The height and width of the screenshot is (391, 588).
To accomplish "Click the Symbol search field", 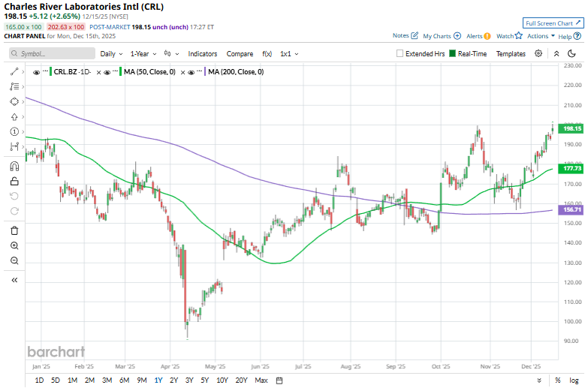I will pyautogui.click(x=53, y=54).
